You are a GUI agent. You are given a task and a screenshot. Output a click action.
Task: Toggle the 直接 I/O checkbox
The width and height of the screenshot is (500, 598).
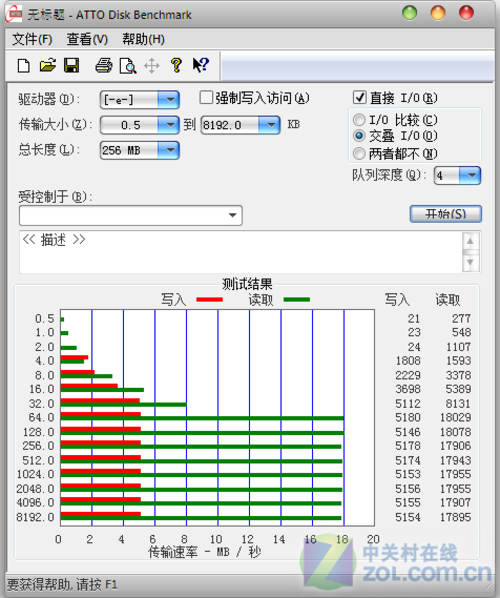[359, 98]
